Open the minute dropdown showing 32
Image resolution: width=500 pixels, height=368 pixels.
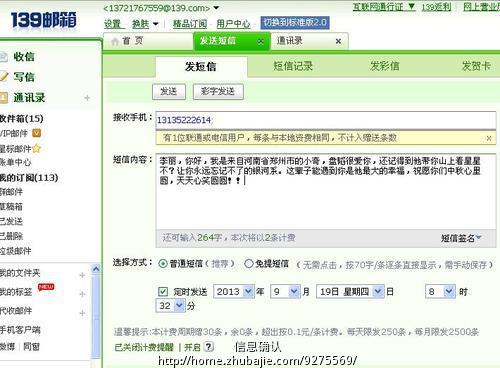coord(170,306)
